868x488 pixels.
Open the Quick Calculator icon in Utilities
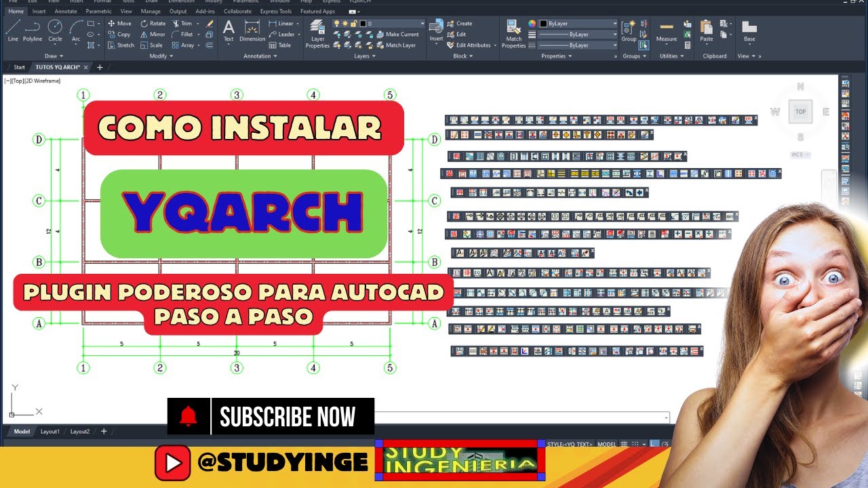(688, 45)
